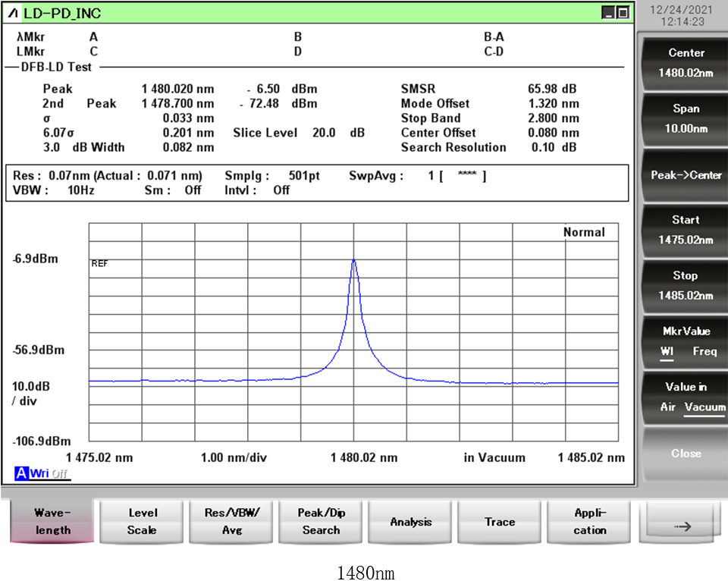The width and height of the screenshot is (728, 581).
Task: Select the REF level marker on graph
Action: coord(99,264)
